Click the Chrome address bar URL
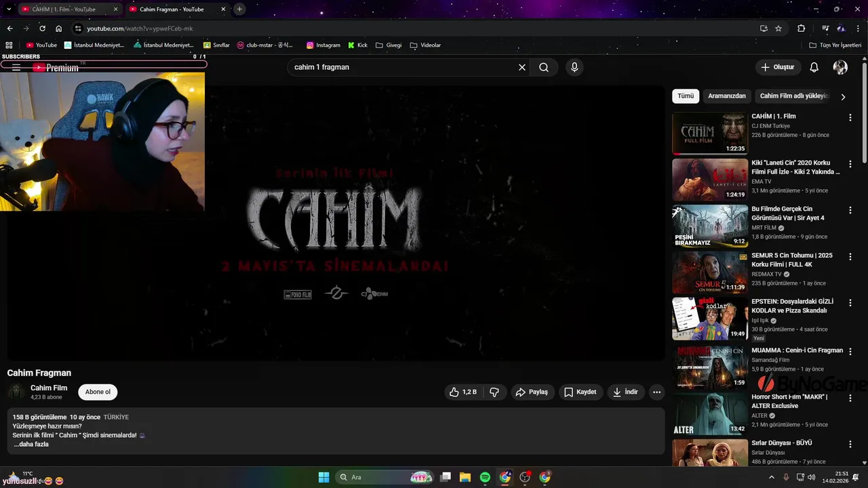Screen dimensions: 868x488 point(140,28)
